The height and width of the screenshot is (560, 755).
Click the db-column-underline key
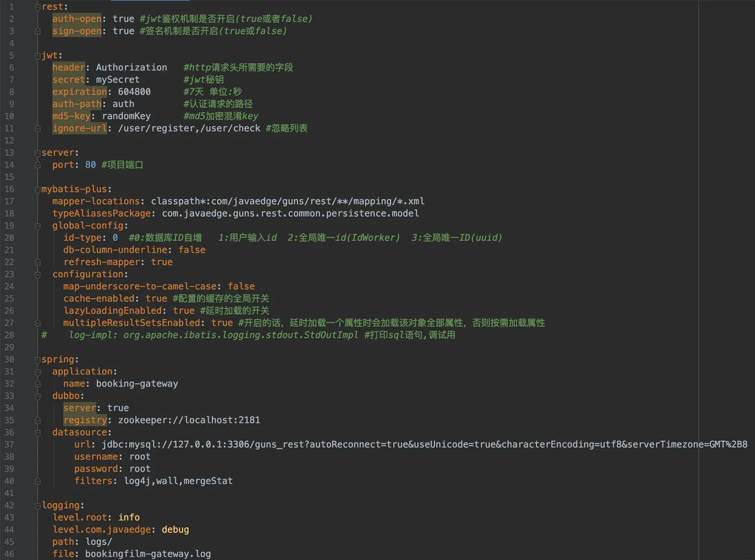coord(115,250)
